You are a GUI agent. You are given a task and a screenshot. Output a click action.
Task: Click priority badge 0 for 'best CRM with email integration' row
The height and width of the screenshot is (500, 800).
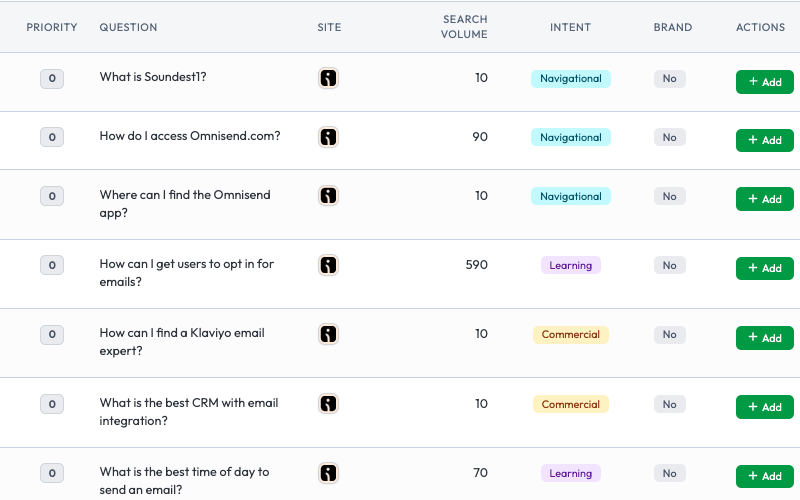click(x=52, y=404)
